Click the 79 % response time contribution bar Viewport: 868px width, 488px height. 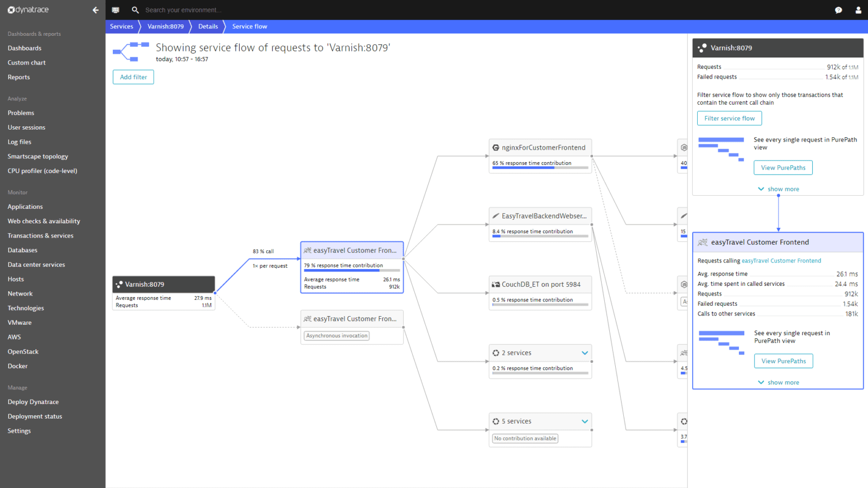(352, 270)
